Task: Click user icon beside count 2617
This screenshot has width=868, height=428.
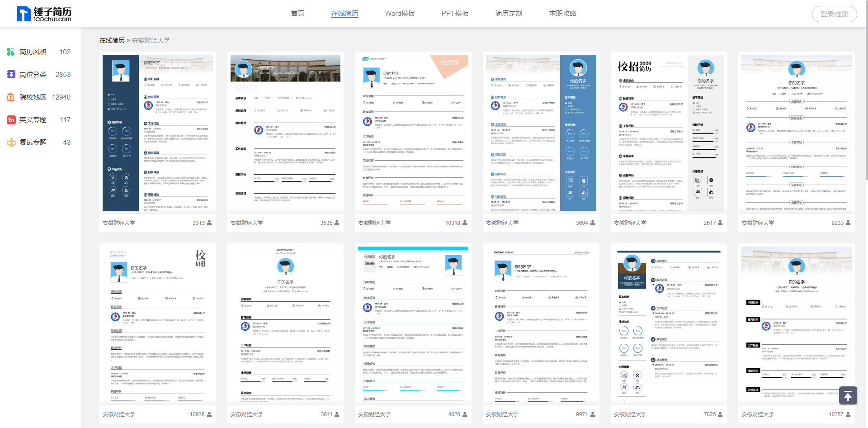Action: pos(720,223)
